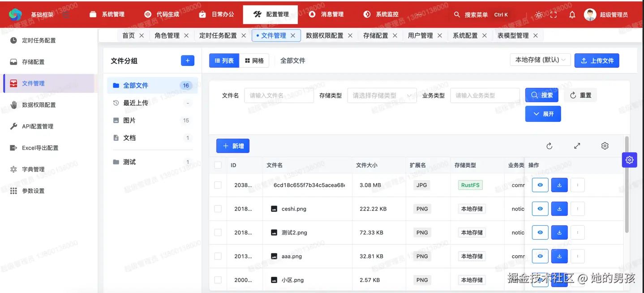Click the app logo in header

[x=15, y=14]
